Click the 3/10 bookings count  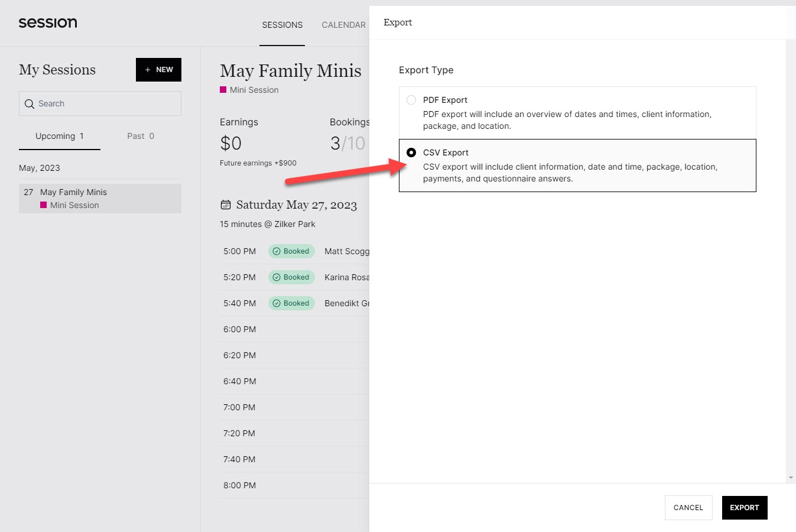[347, 143]
